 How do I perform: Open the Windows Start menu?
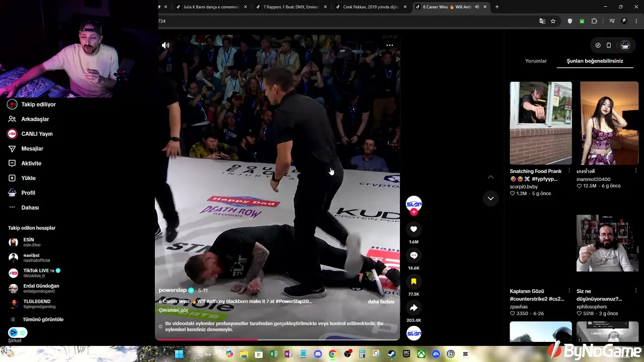[179, 354]
